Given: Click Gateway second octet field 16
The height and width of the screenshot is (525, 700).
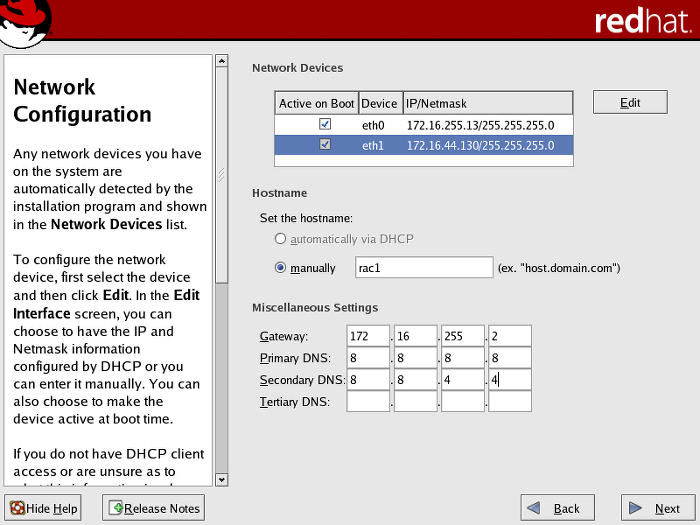Looking at the screenshot, I should coord(416,336).
